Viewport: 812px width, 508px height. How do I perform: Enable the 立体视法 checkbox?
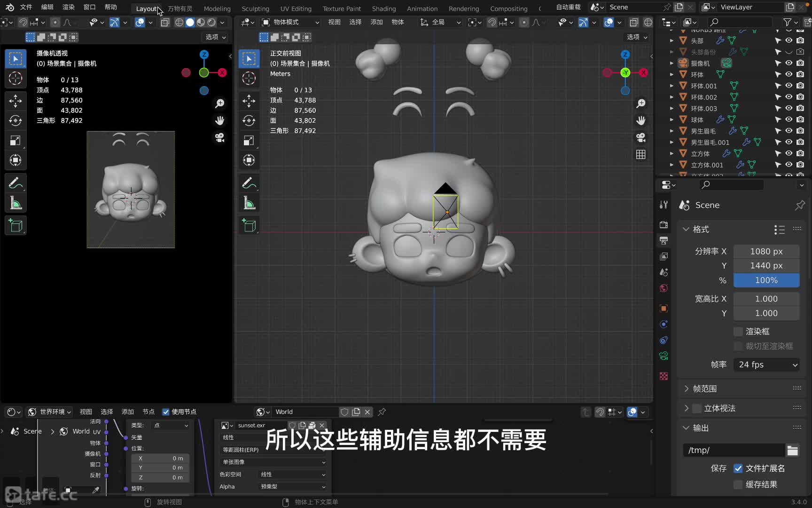click(697, 408)
